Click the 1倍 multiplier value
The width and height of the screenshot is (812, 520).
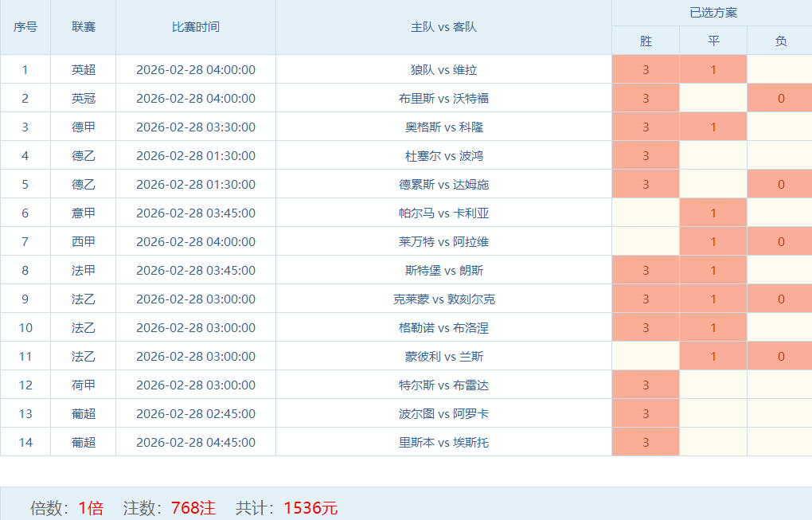click(x=91, y=507)
